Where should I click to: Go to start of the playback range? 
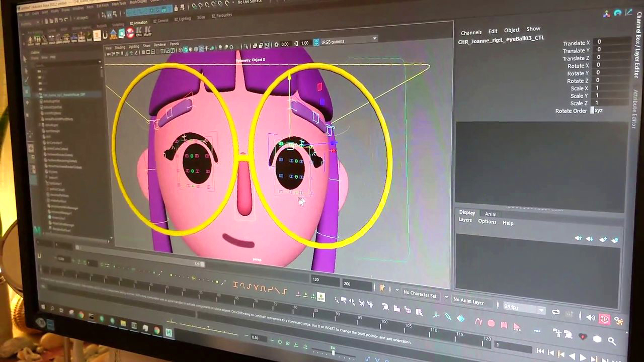pos(540,351)
